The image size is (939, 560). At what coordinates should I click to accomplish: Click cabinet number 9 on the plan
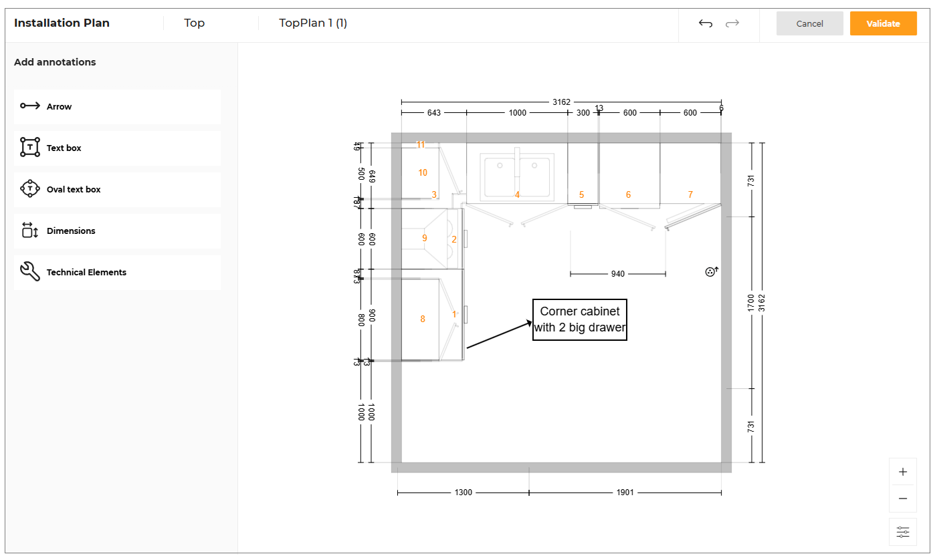click(424, 238)
